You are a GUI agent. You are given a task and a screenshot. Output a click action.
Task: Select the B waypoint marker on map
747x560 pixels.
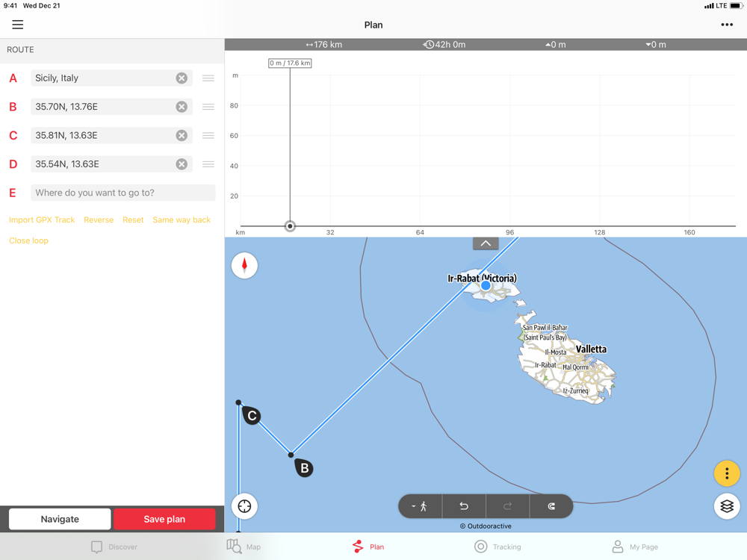[304, 468]
